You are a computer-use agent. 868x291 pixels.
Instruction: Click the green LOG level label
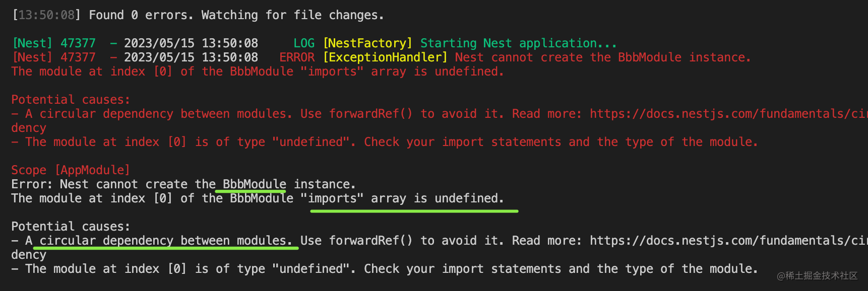point(304,43)
